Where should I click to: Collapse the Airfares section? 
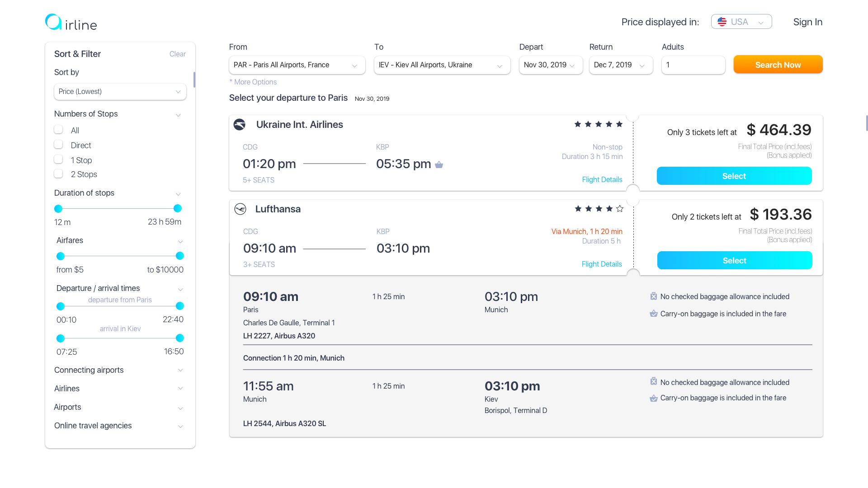(x=180, y=241)
